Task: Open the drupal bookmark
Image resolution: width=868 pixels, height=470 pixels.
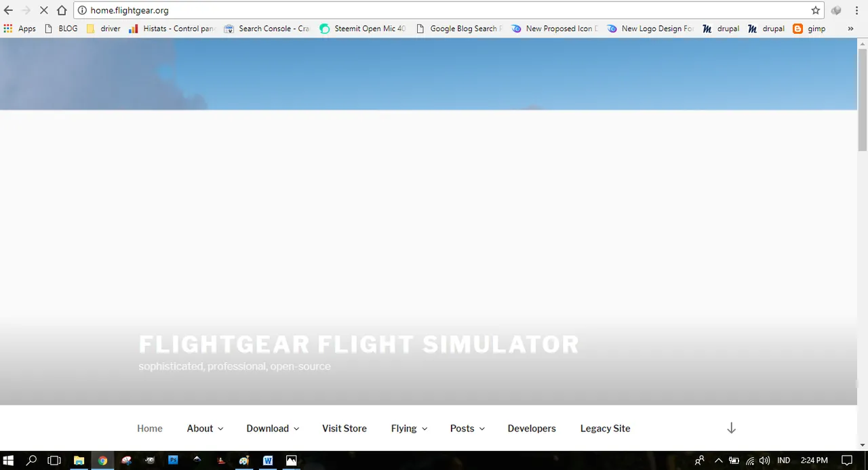Action: pos(728,28)
